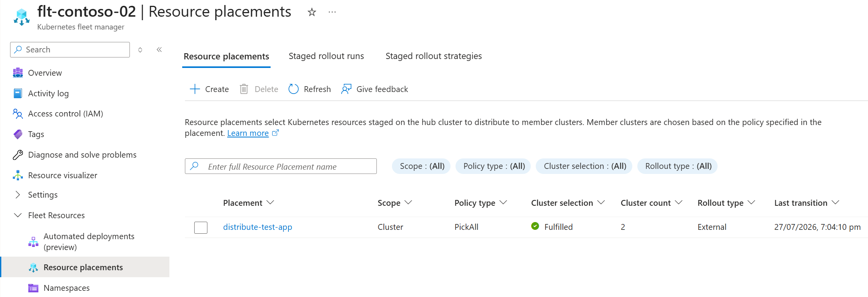Select the distribute-test-app row checkbox
Viewport: 868px width, 297px height.
(x=201, y=228)
